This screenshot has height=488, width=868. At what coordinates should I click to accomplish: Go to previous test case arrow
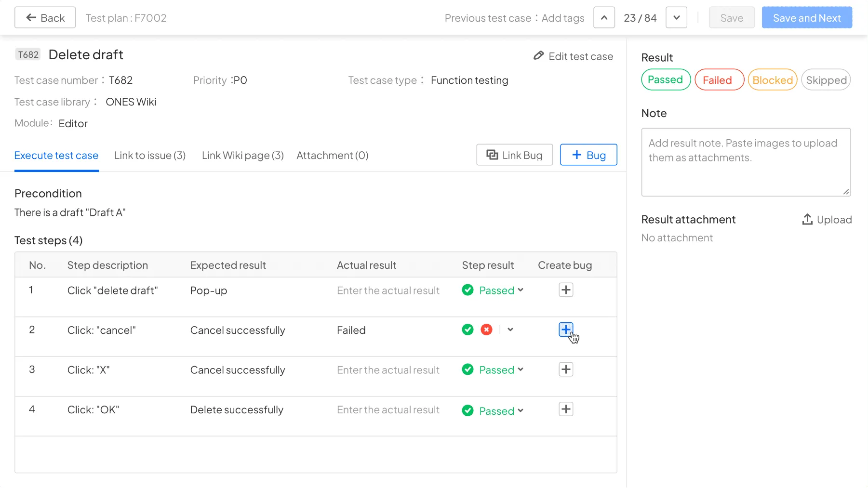[x=604, y=18]
